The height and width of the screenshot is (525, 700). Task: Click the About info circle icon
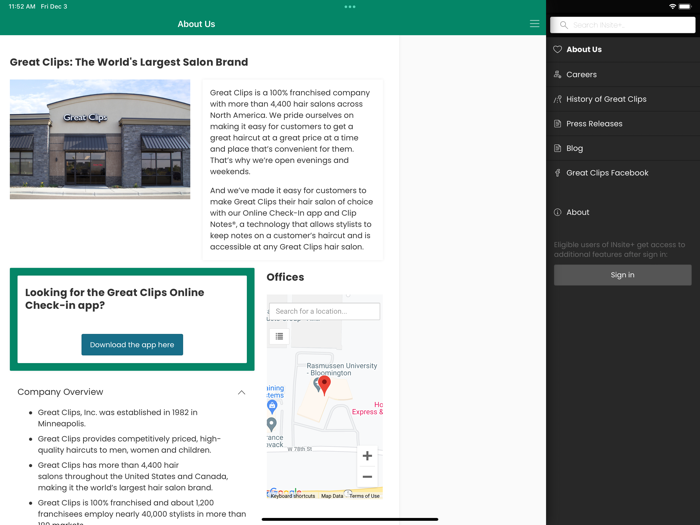(x=558, y=212)
